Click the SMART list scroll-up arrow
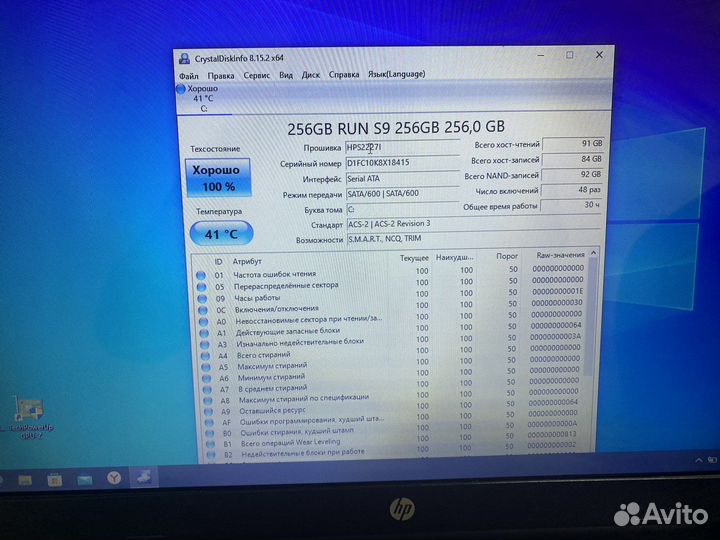Screen dimensions: 720x540 [x=593, y=253]
